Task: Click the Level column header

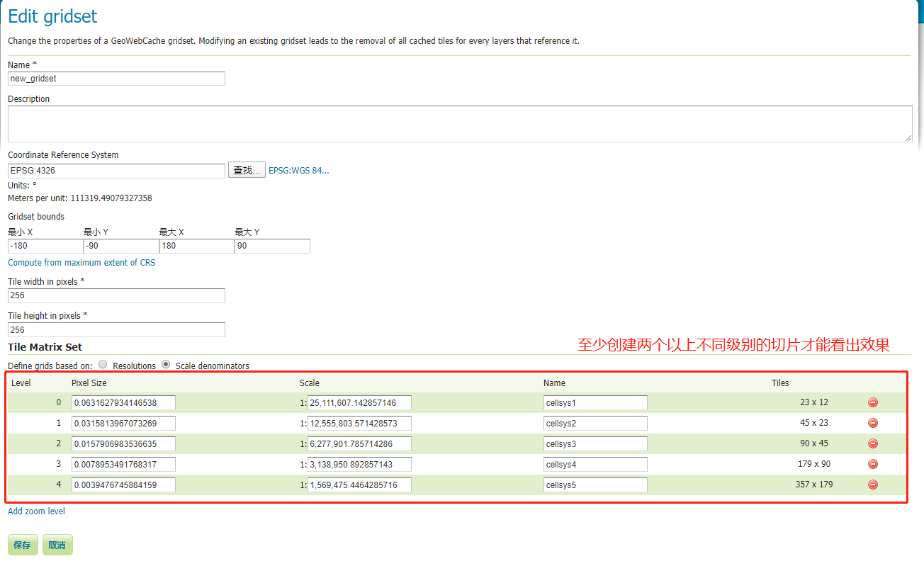Action: [21, 383]
